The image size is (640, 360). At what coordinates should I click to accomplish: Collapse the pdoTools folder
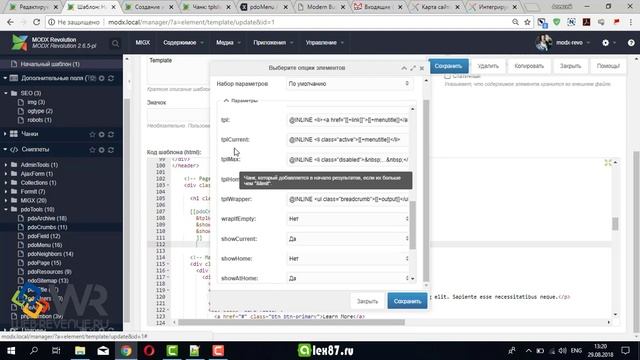6,209
